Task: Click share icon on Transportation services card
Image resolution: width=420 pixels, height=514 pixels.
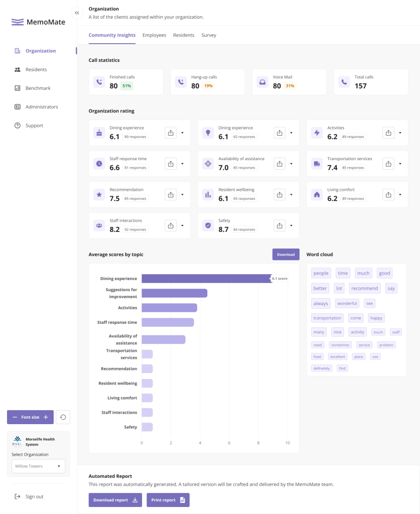Action: pyautogui.click(x=388, y=164)
